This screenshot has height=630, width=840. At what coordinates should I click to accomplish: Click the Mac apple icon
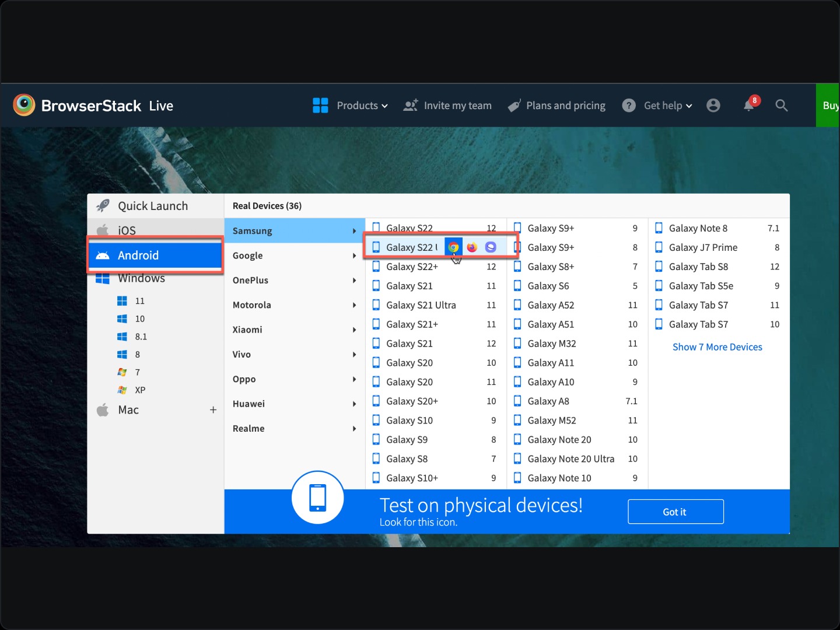[103, 410]
